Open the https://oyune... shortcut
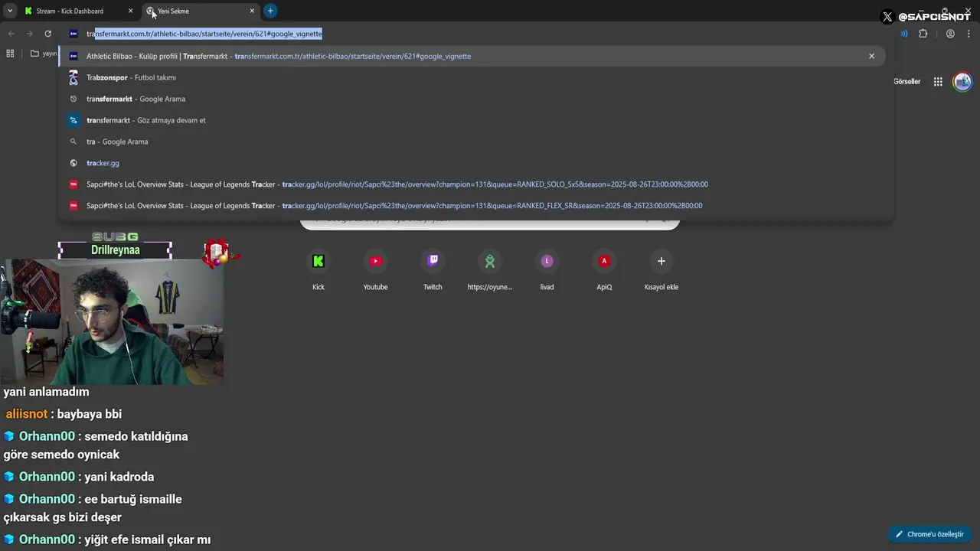The width and height of the screenshot is (980, 551). coord(490,271)
